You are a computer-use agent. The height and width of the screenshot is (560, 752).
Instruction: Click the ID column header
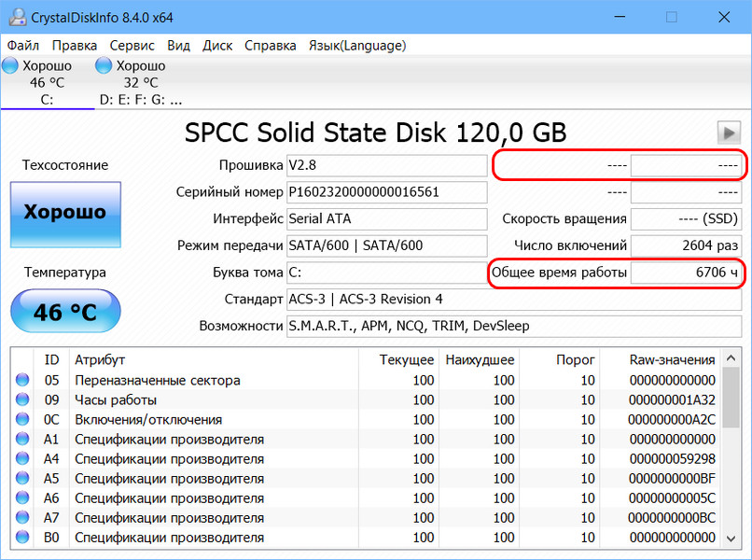tap(51, 360)
